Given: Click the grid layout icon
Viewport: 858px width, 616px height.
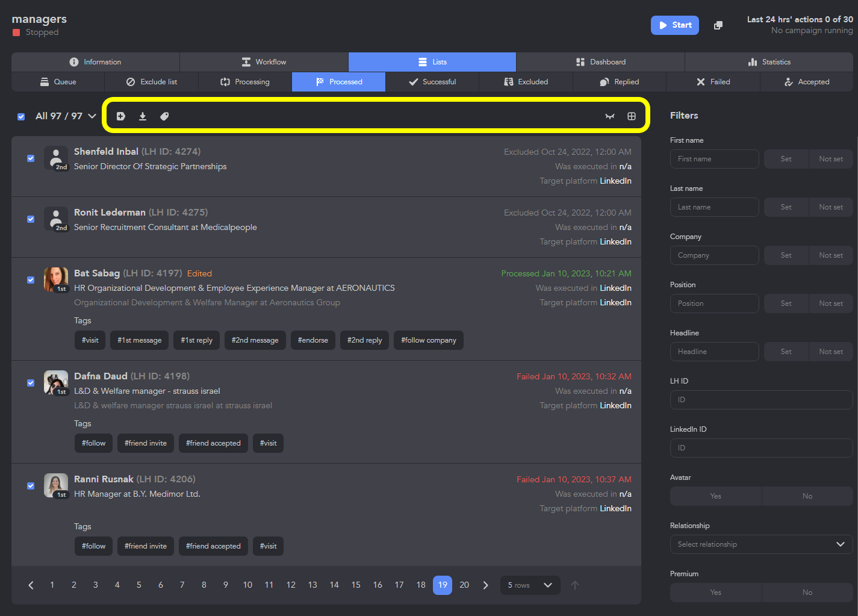Looking at the screenshot, I should (x=632, y=116).
